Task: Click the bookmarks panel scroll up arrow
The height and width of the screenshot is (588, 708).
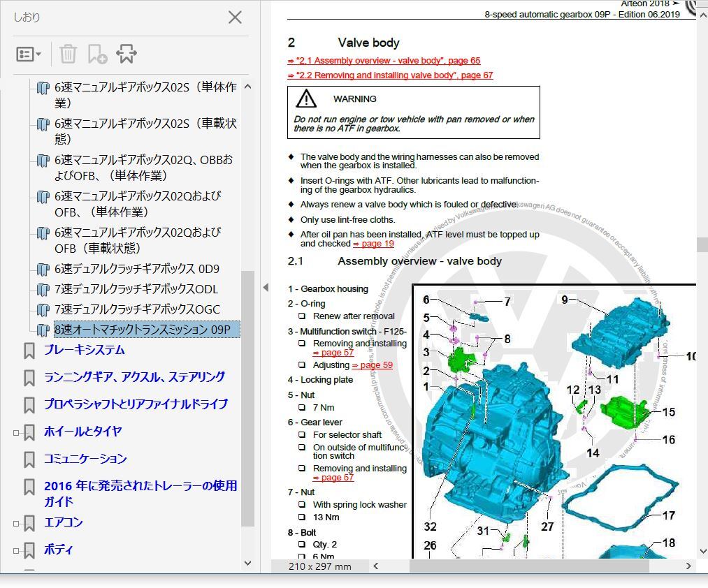Action: [x=247, y=86]
